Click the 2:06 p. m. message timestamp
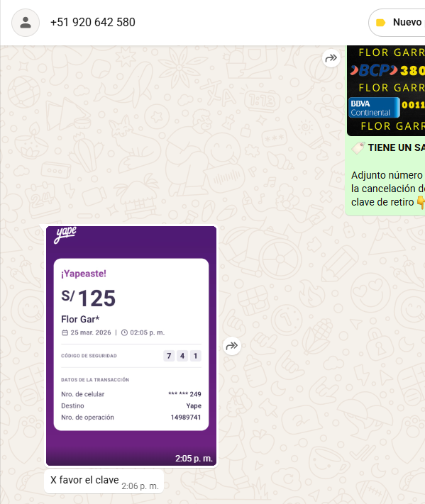Screen dimensions: 425x504 click(140, 486)
